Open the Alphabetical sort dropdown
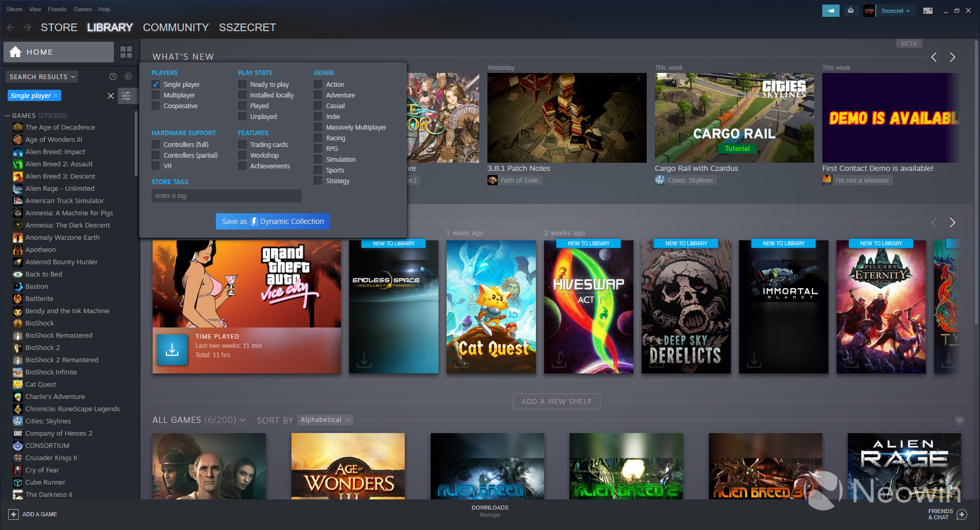The image size is (980, 530). pyautogui.click(x=325, y=420)
